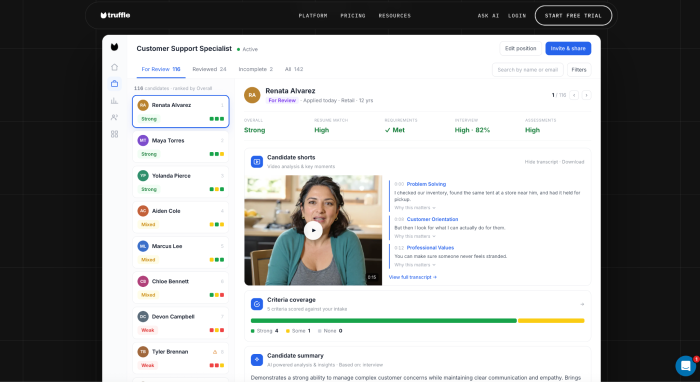Click Ask AI link
Image resolution: width=700 pixels, height=382 pixels.
coord(488,16)
